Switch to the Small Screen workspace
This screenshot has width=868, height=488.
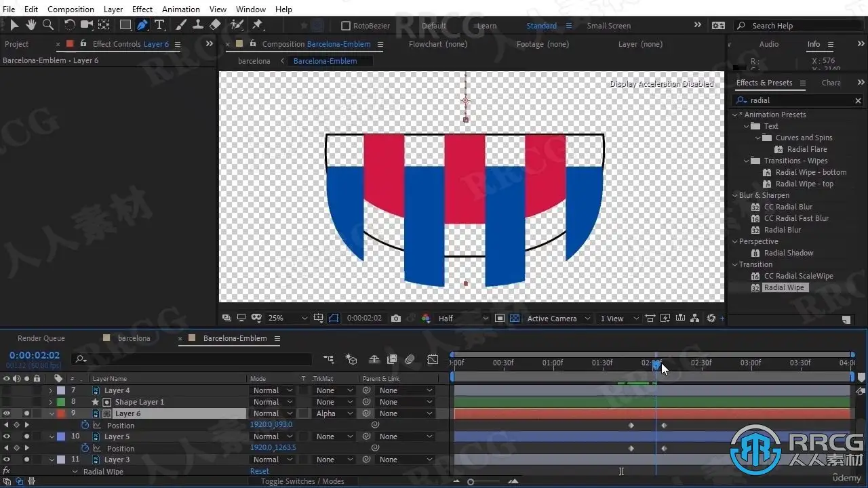pos(608,26)
